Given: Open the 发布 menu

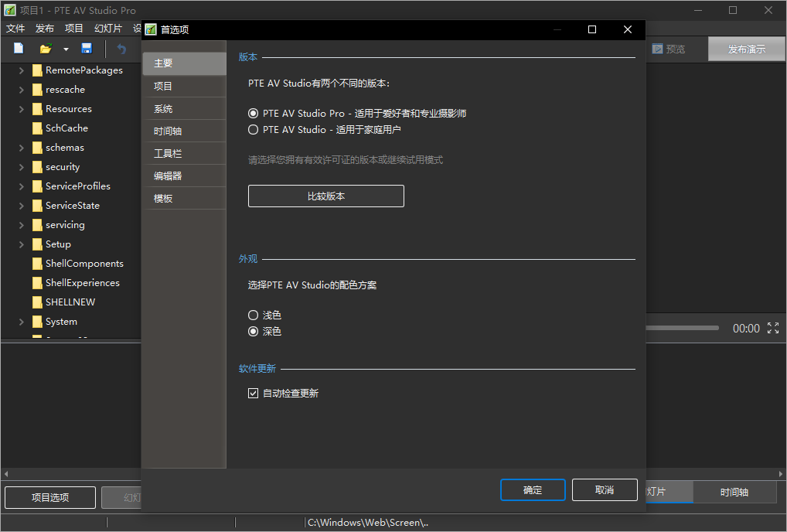Looking at the screenshot, I should point(46,27).
